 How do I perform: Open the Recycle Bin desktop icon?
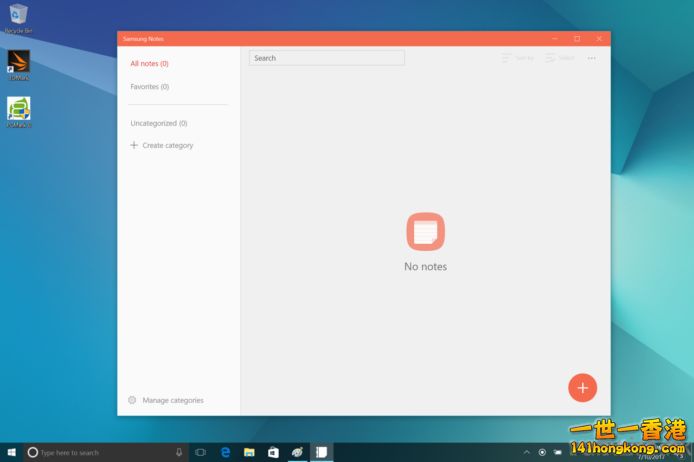tap(18, 19)
